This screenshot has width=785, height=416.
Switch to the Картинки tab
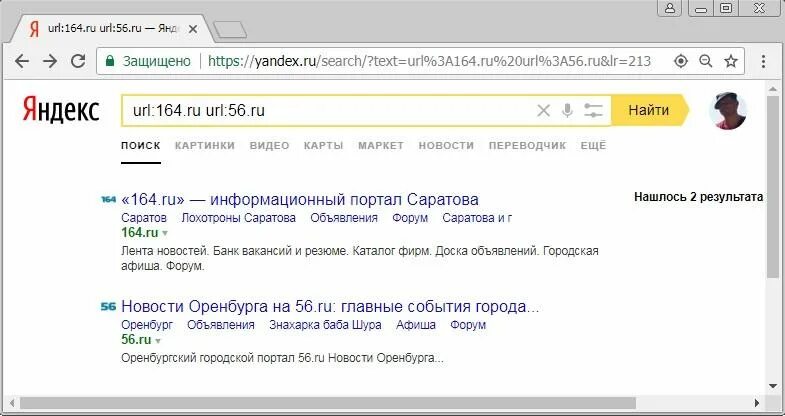tap(205, 146)
